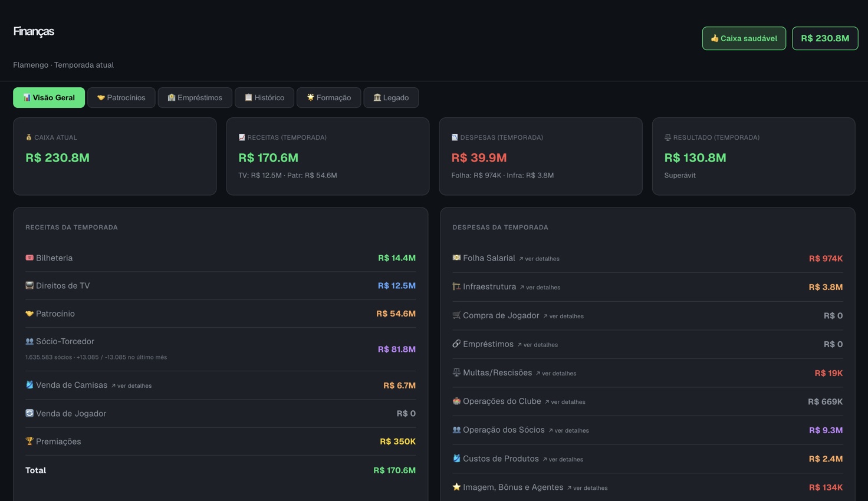Image resolution: width=868 pixels, height=501 pixels.
Task: Click the chain link icon beside Empréstimos expense
Action: pyautogui.click(x=456, y=344)
